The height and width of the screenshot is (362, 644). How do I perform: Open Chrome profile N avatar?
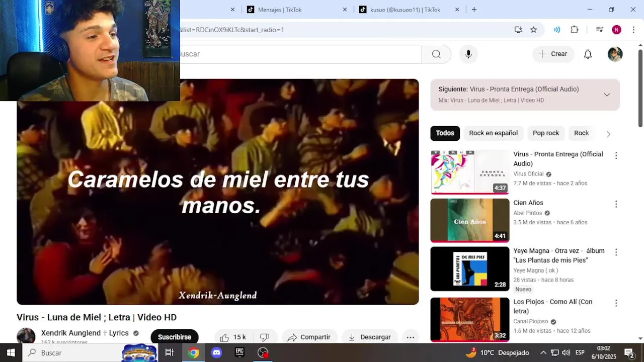click(x=616, y=30)
